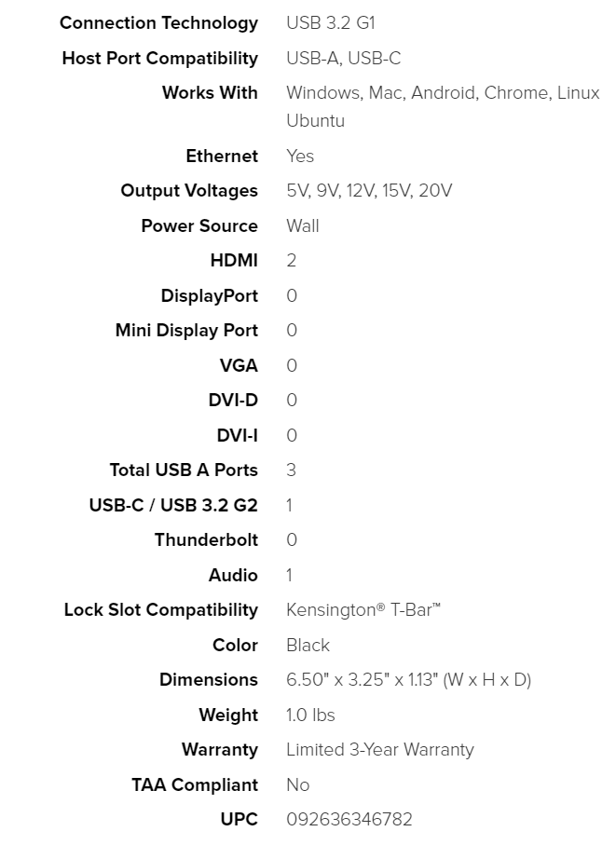Click the Connection Technology label

pyautogui.click(x=158, y=23)
